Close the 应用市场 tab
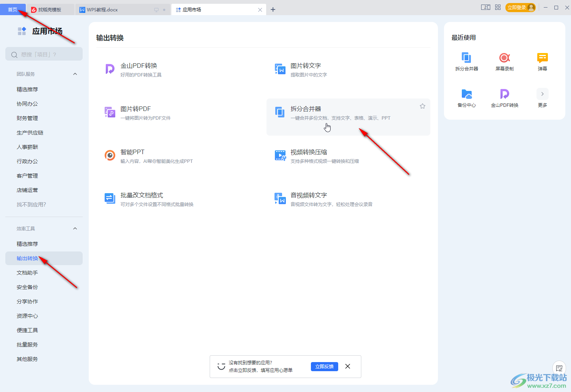 (x=260, y=10)
